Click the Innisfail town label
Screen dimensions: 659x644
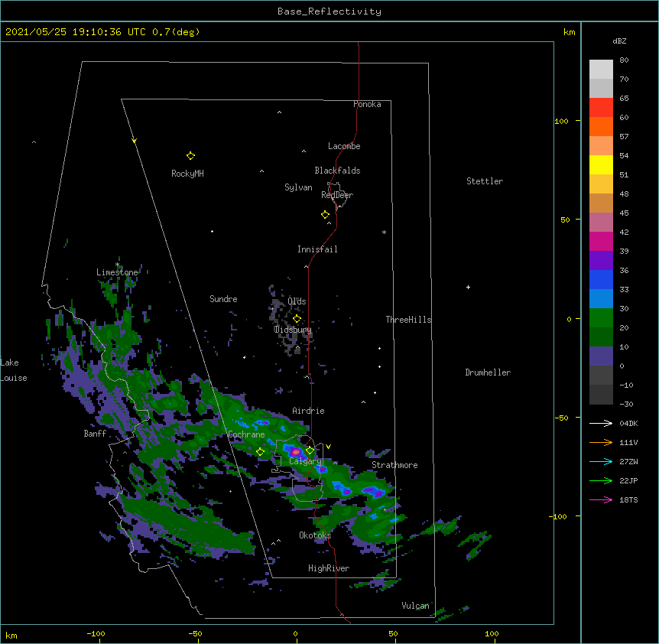click(317, 249)
